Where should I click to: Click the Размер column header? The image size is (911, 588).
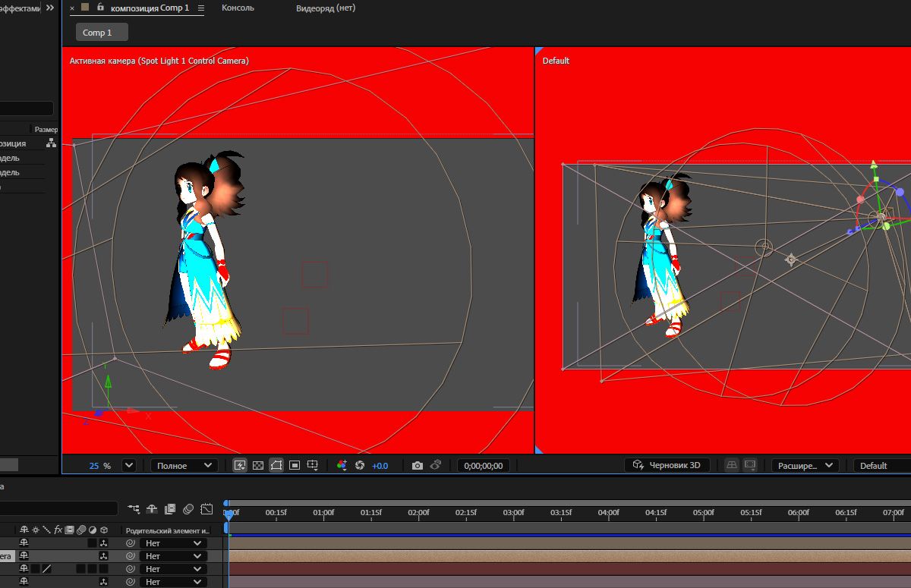click(x=46, y=129)
